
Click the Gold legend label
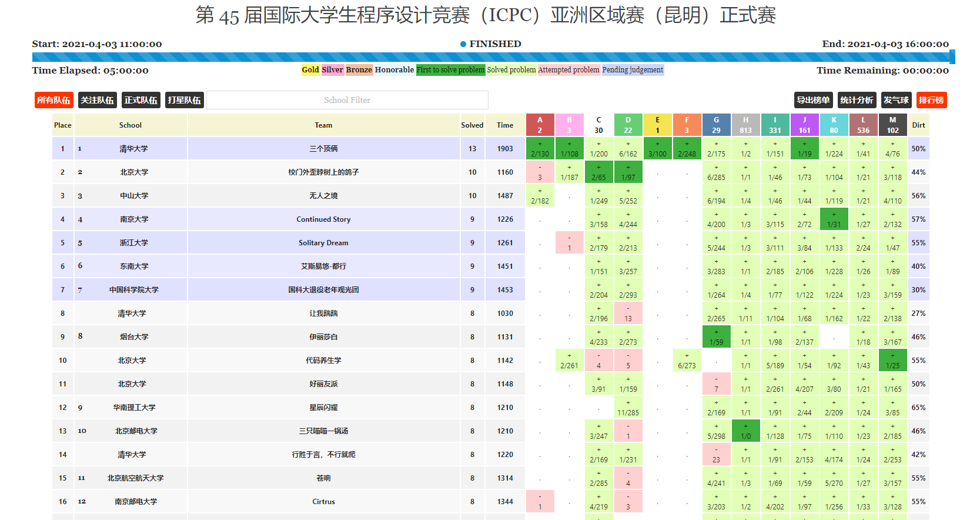point(310,70)
